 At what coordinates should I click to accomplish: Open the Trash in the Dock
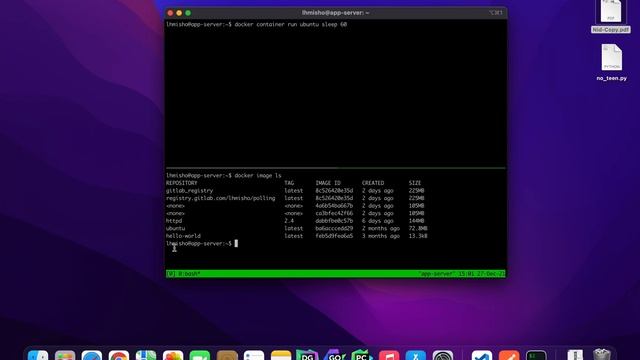click(x=602, y=354)
